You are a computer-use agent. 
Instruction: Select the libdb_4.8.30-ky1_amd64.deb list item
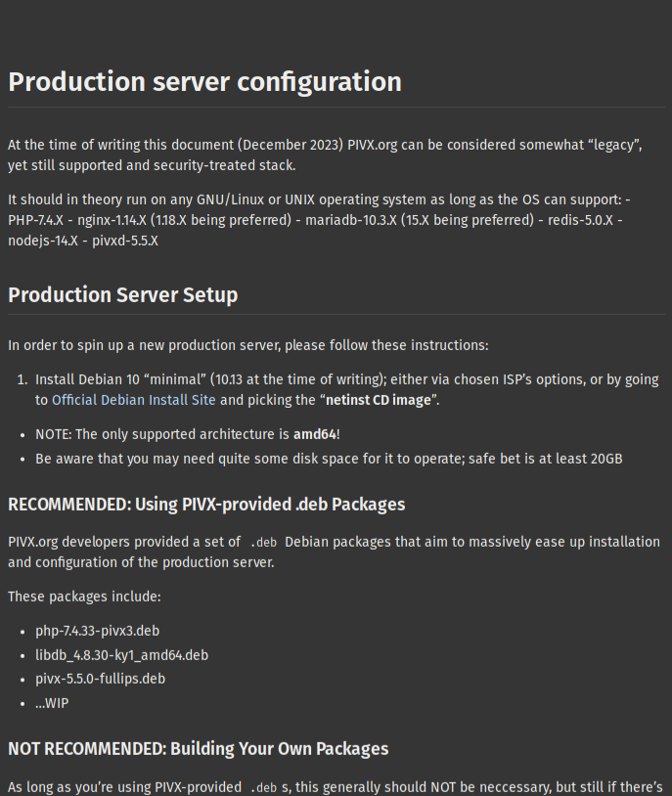tap(121, 655)
